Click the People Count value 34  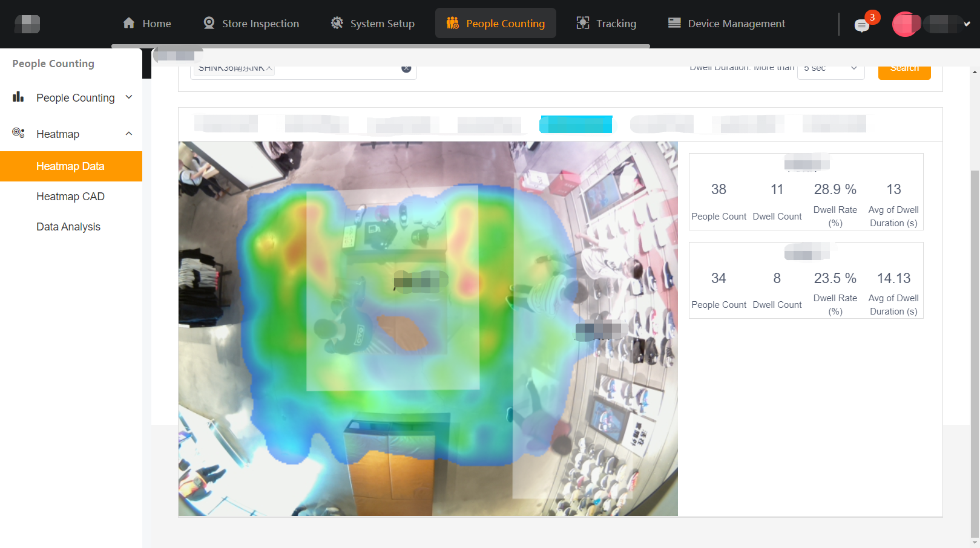[719, 278]
